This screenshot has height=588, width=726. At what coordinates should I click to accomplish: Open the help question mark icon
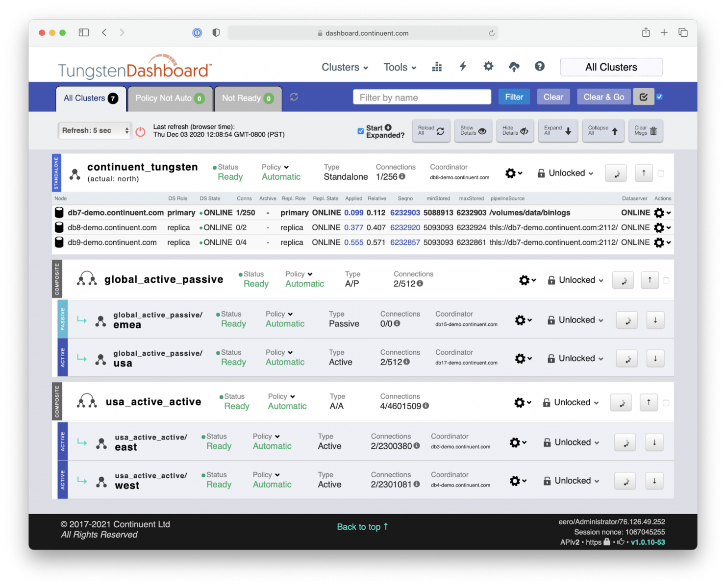(x=540, y=66)
